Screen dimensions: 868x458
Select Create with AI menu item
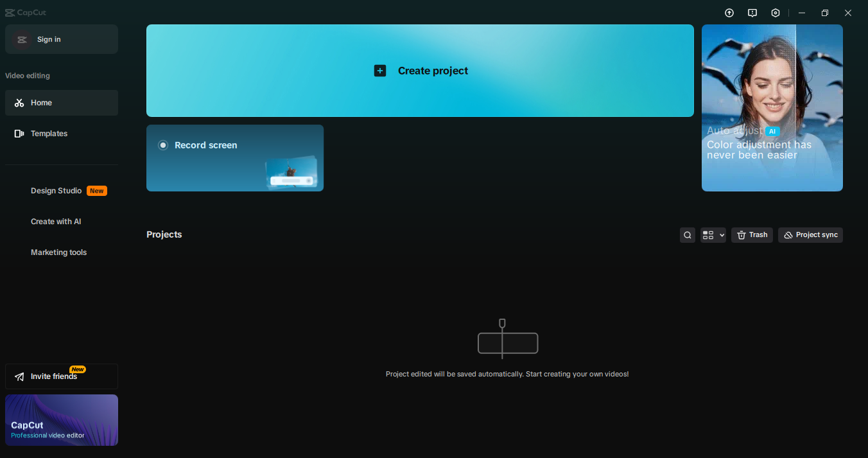(x=56, y=222)
